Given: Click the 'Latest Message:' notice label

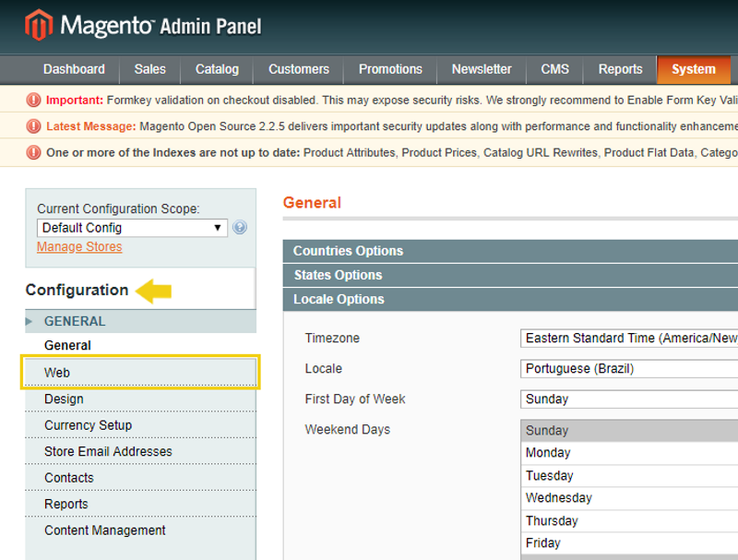Looking at the screenshot, I should tap(90, 126).
